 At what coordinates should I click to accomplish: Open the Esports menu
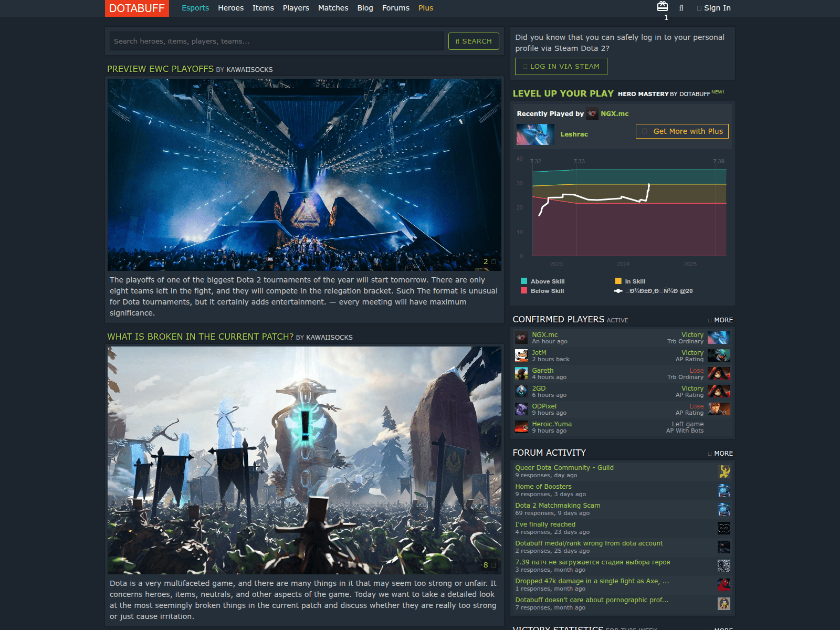[195, 8]
